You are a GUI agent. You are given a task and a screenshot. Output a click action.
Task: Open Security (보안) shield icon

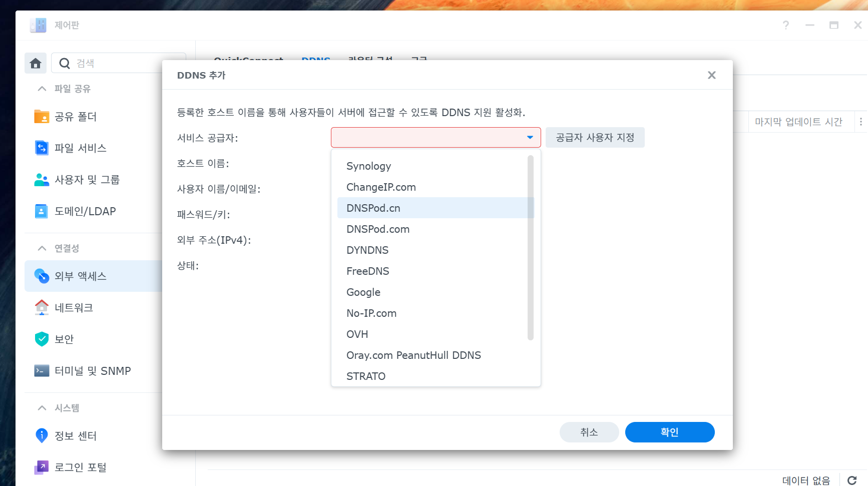click(42, 339)
